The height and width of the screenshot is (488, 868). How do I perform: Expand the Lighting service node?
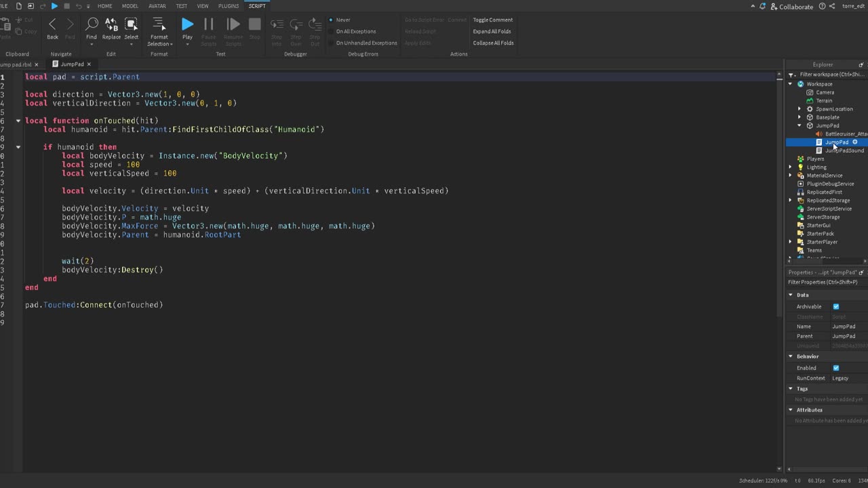tap(791, 167)
